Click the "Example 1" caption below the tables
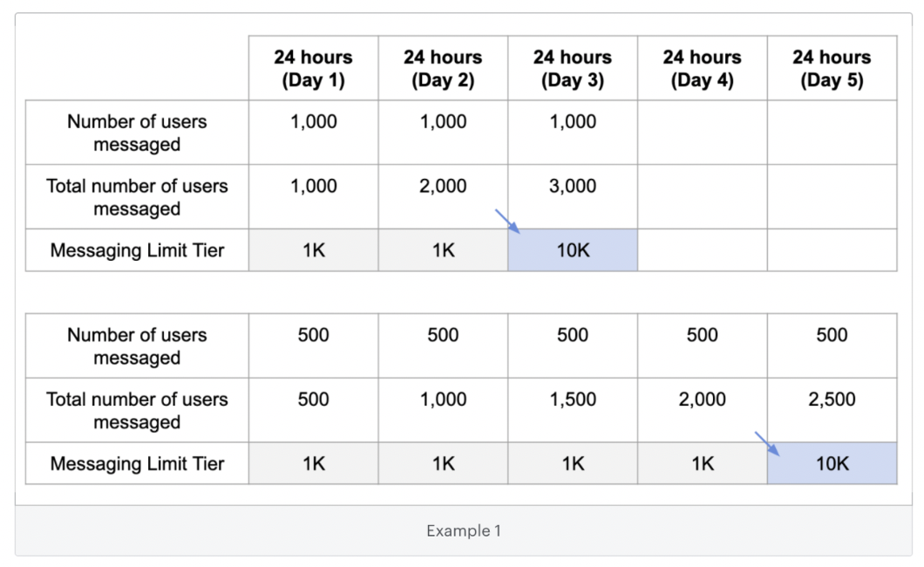924x567 pixels. click(464, 530)
